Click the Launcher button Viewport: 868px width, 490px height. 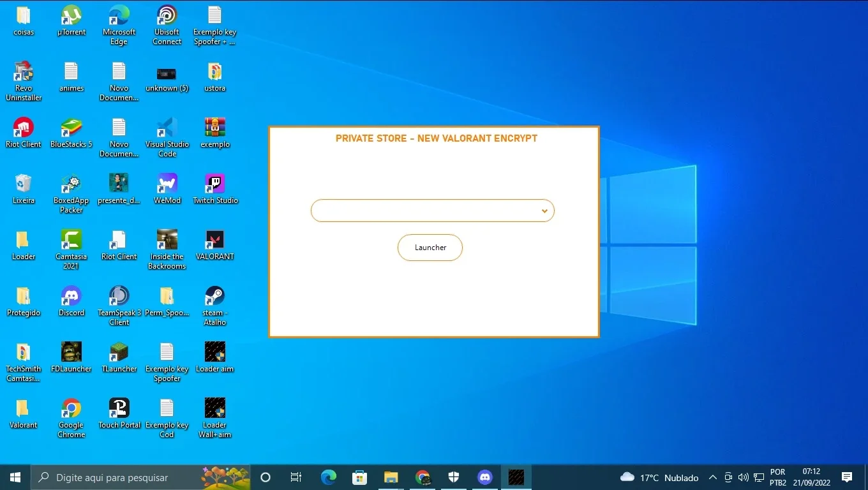coord(430,248)
